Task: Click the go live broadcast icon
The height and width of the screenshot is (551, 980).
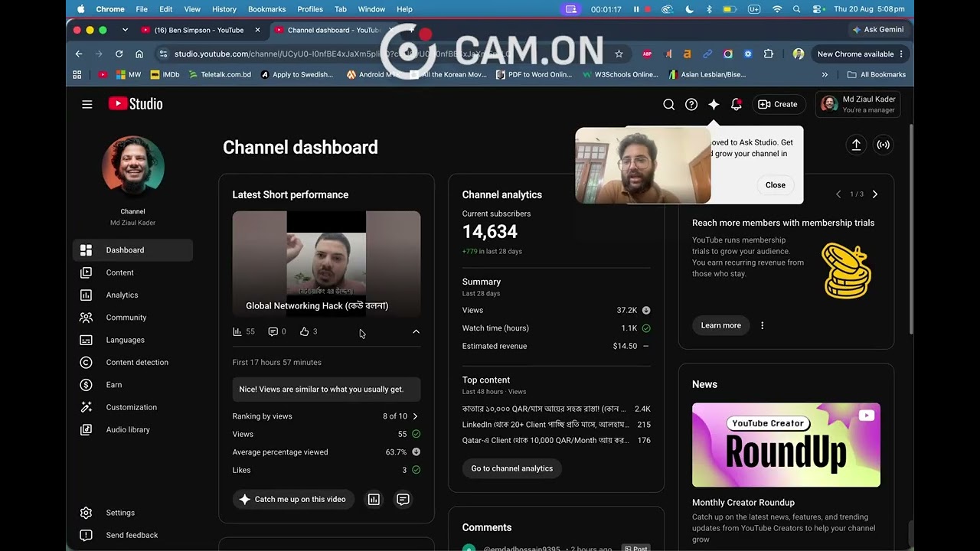Action: click(x=884, y=145)
